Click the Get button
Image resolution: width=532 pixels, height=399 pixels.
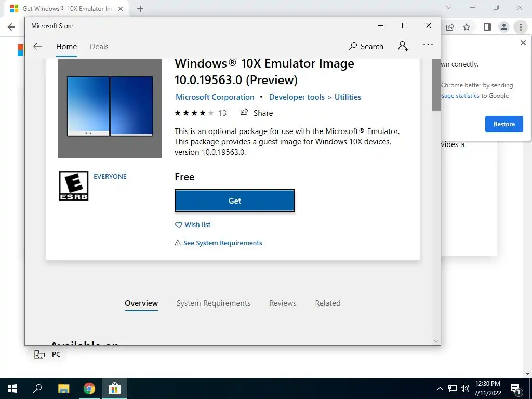point(235,201)
